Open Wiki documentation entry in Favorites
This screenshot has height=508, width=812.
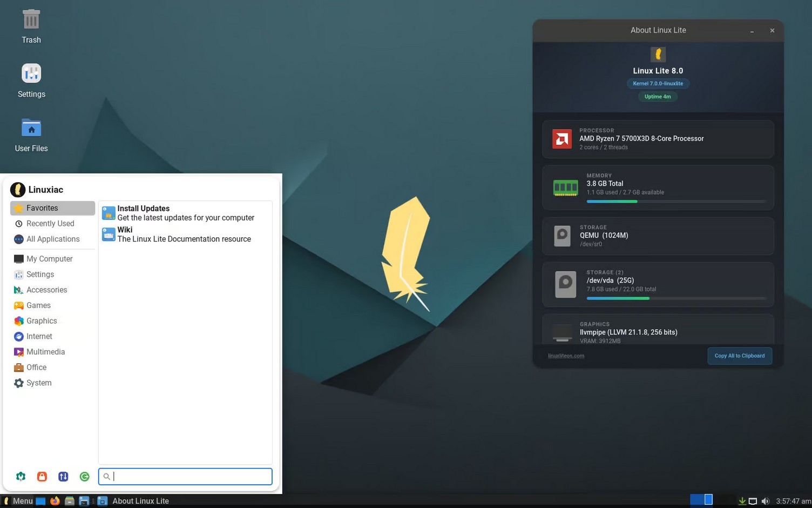coord(185,234)
